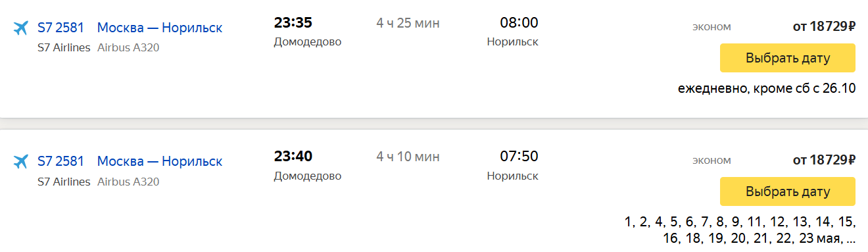Image resolution: width=868 pixels, height=252 pixels.
Task: Click the S7 Airlines label in the first row
Action: click(64, 47)
